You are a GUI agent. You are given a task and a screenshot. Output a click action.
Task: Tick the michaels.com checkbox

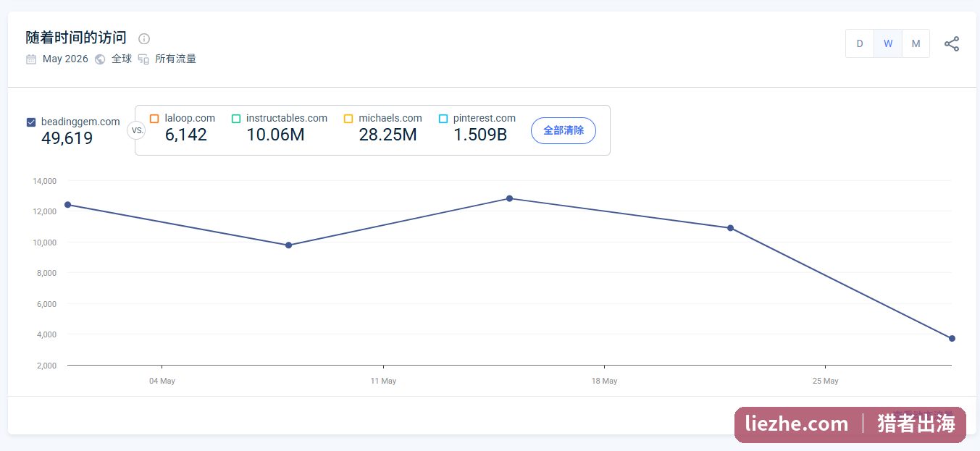pyautogui.click(x=348, y=118)
